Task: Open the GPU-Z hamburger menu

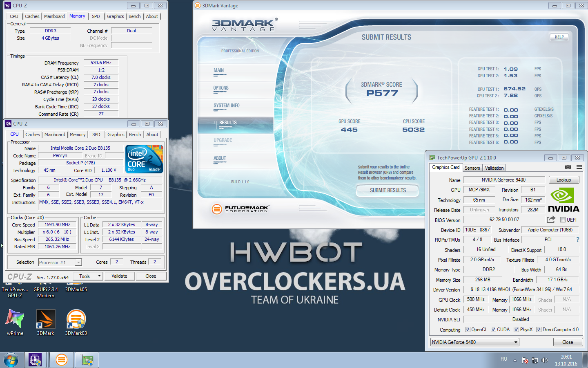Action: pyautogui.click(x=579, y=167)
